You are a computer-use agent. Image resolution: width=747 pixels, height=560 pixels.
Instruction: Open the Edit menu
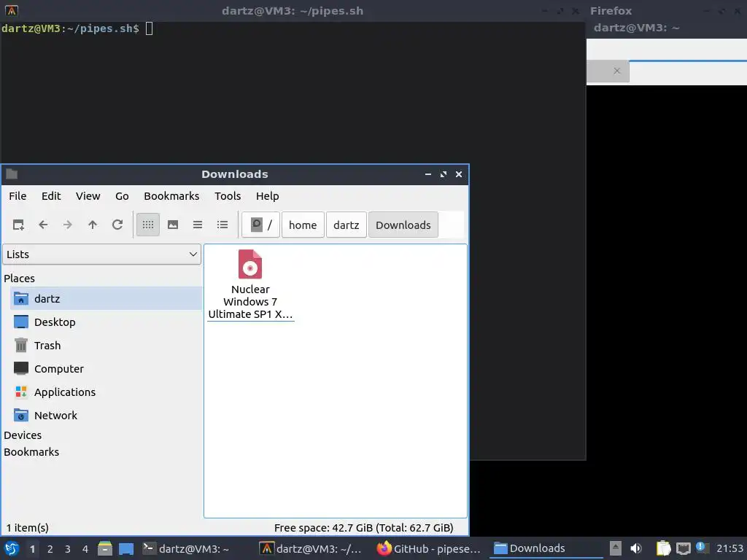[51, 196]
